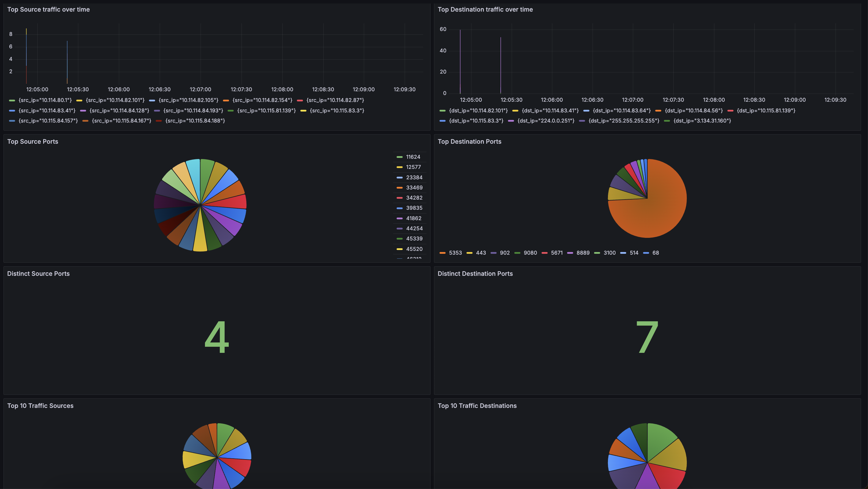Click the Top Source Ports panel title
Screen dimensions: 868x489
tap(33, 142)
